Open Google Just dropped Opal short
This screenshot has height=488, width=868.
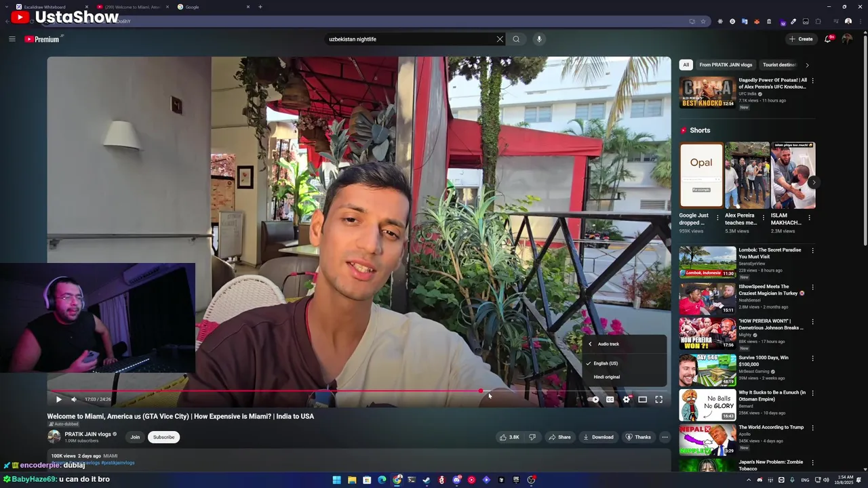pyautogui.click(x=701, y=175)
